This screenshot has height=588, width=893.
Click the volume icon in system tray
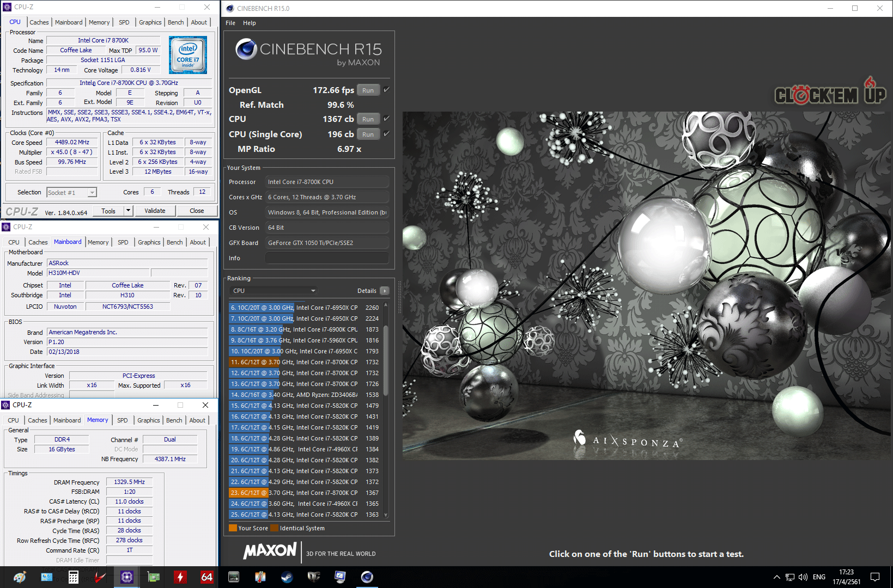coord(803,577)
